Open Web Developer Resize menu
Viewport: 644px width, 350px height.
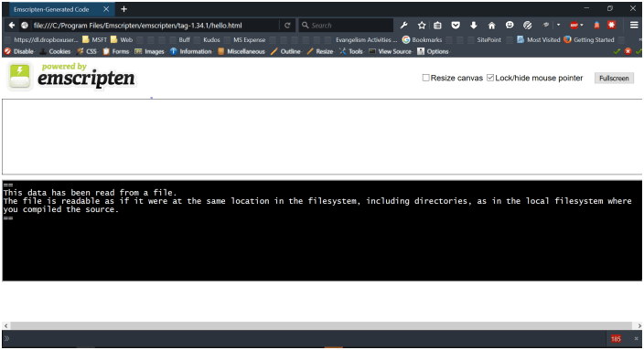click(320, 51)
